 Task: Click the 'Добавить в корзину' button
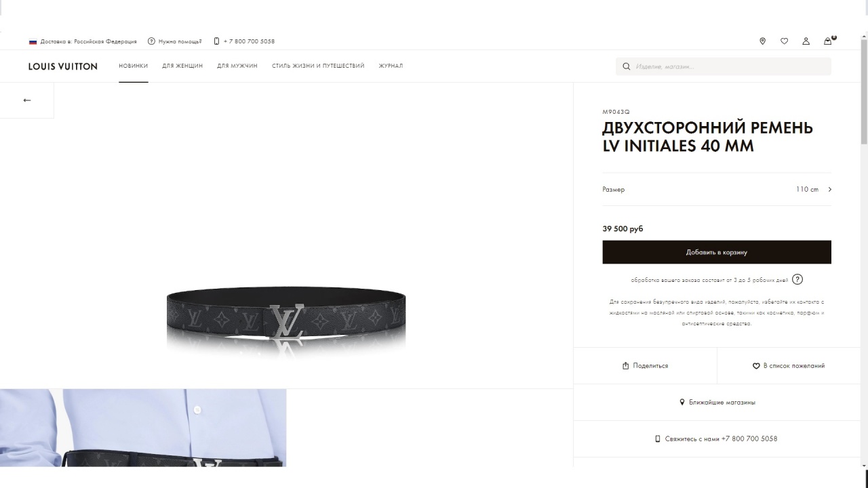point(717,252)
